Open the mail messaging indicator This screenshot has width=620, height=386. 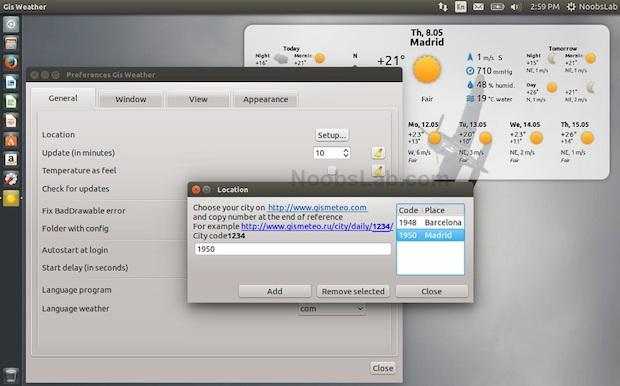click(478, 7)
